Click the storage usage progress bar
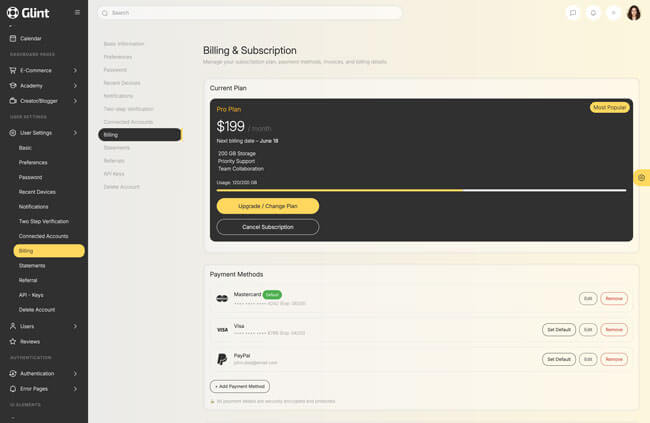 pyautogui.click(x=421, y=190)
